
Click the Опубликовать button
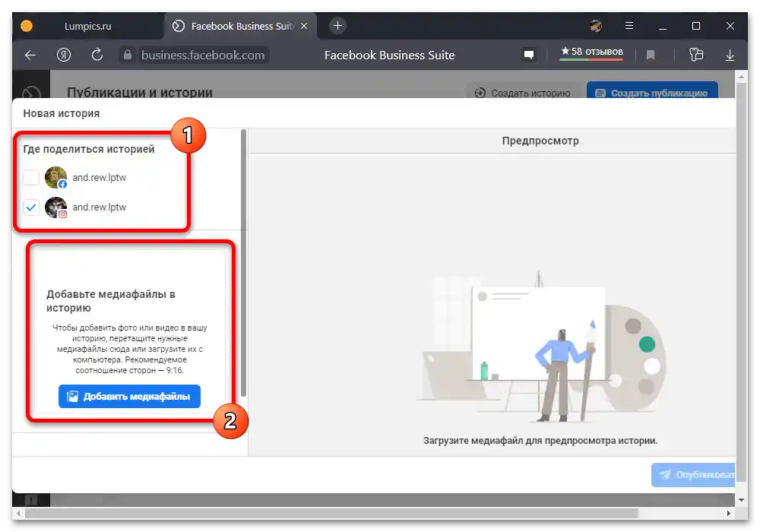tap(694, 475)
